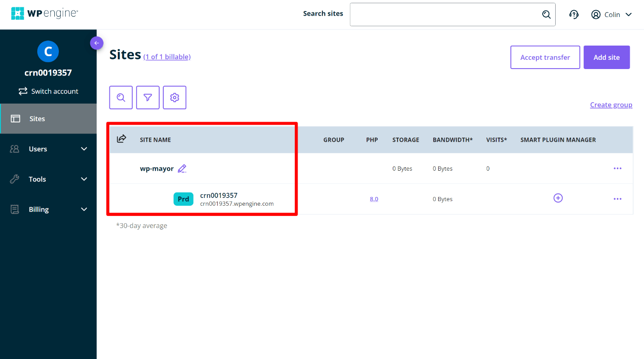Open the crn0019357 environment name
The height and width of the screenshot is (359, 644).
pyautogui.click(x=219, y=196)
